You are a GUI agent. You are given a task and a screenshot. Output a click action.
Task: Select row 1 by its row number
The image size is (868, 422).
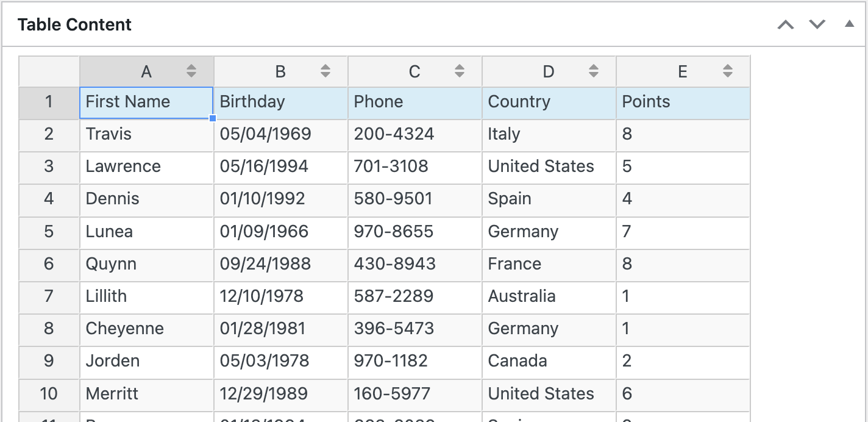48,102
